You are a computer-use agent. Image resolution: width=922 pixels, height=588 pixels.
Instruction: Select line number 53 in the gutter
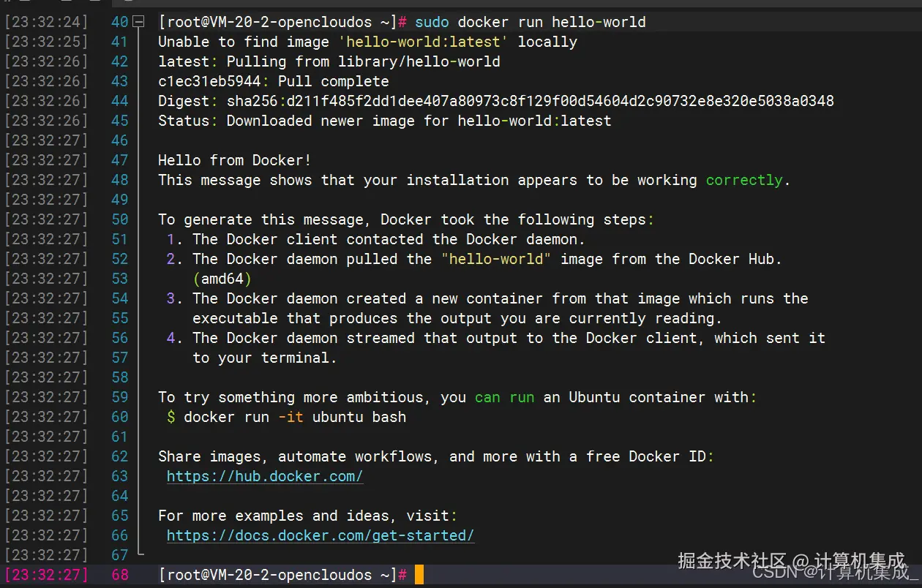pyautogui.click(x=120, y=279)
